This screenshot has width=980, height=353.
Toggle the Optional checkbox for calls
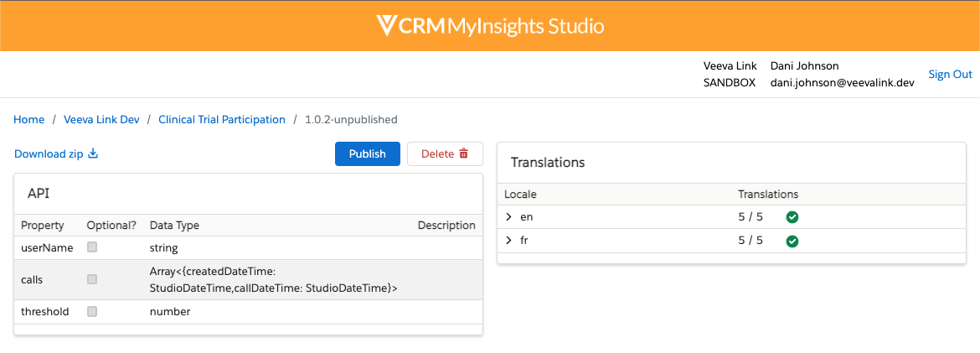point(92,279)
